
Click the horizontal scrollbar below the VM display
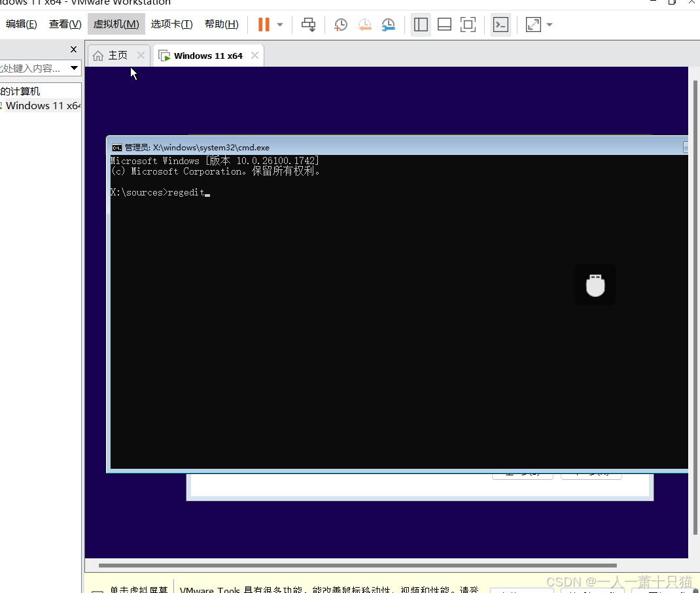point(357,566)
